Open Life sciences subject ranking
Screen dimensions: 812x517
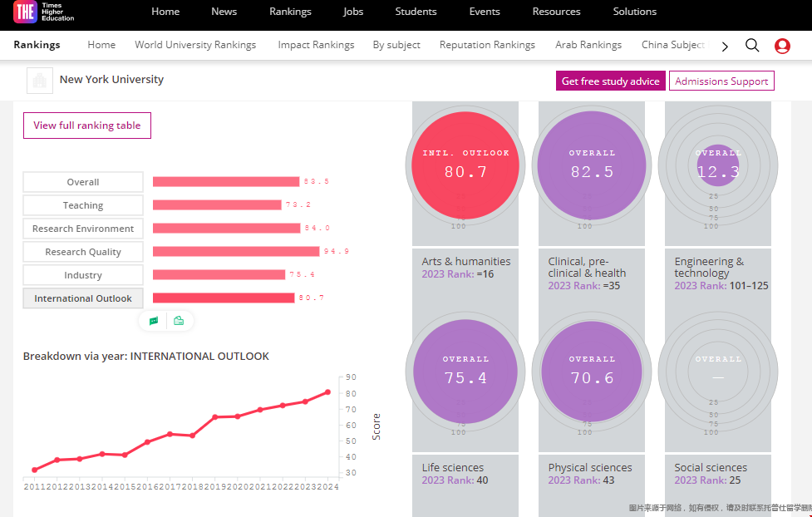point(453,468)
